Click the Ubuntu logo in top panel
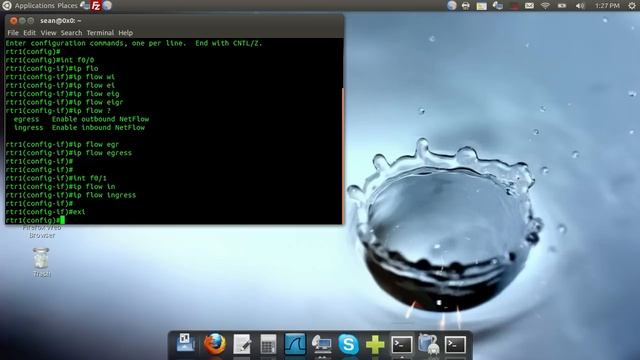 click(6, 5)
